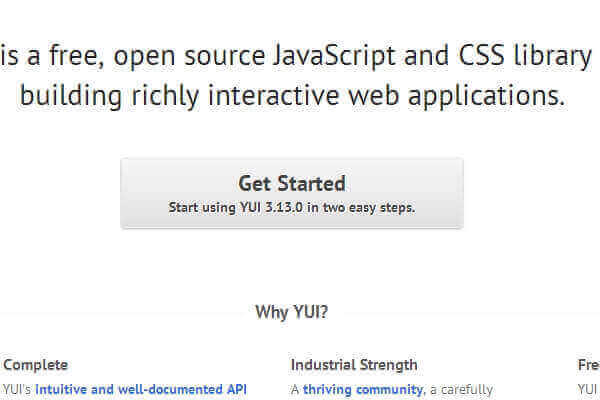Click the Complete column heading

pyautogui.click(x=36, y=365)
